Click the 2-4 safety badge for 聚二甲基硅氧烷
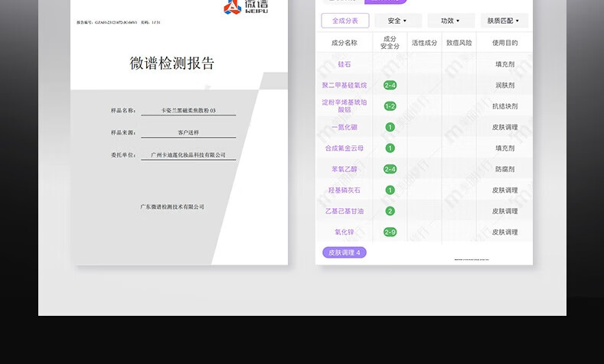Image resolution: width=604 pixels, height=364 pixels. (390, 86)
